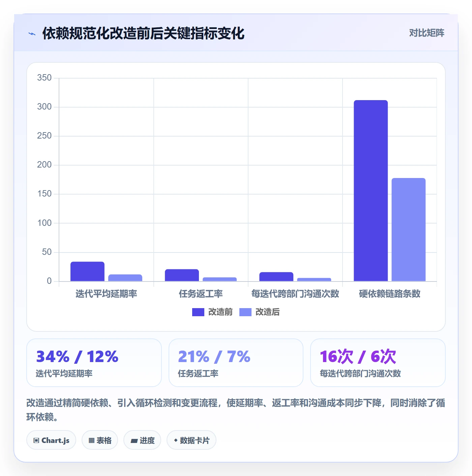Open the 16次 / 6次 沟通次数 card
Image resolution: width=472 pixels, height=476 pixels.
[378, 363]
